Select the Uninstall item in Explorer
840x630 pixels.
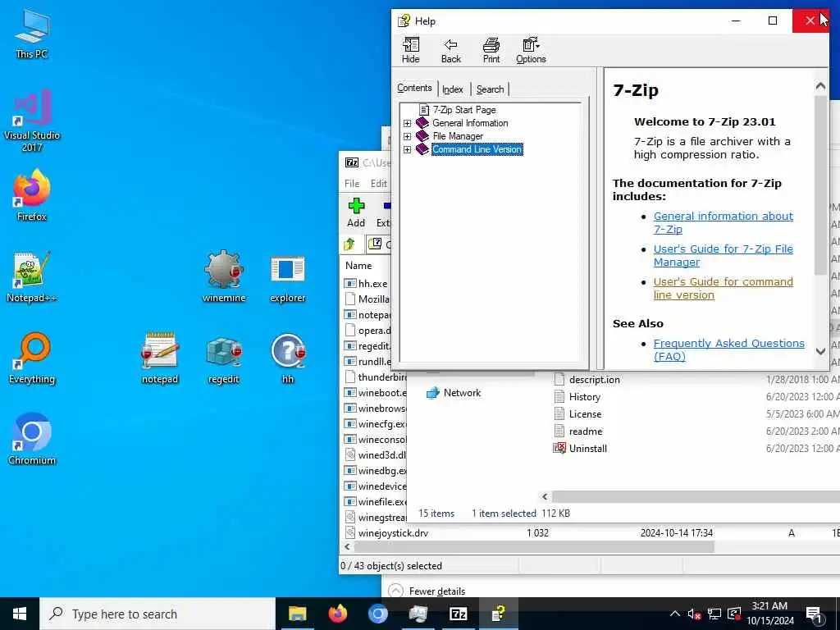point(580,449)
